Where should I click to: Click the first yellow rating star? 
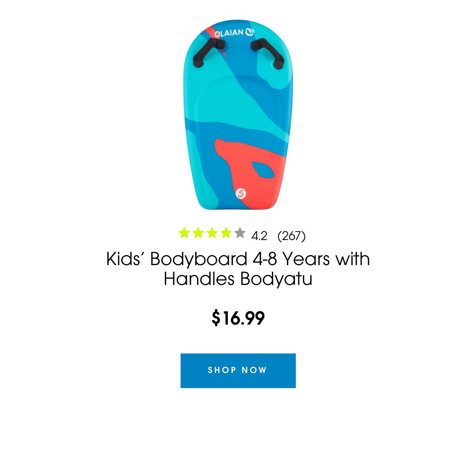click(x=184, y=233)
